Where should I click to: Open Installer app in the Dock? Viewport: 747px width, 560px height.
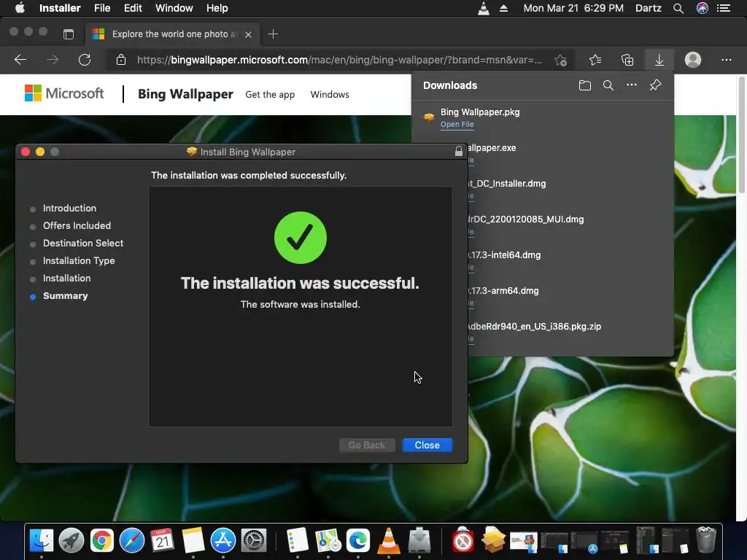click(x=419, y=540)
